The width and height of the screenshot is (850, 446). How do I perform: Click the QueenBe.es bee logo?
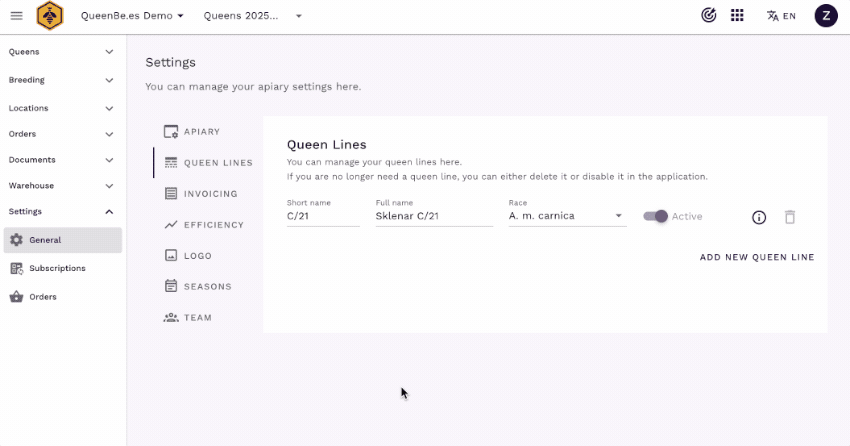point(49,16)
